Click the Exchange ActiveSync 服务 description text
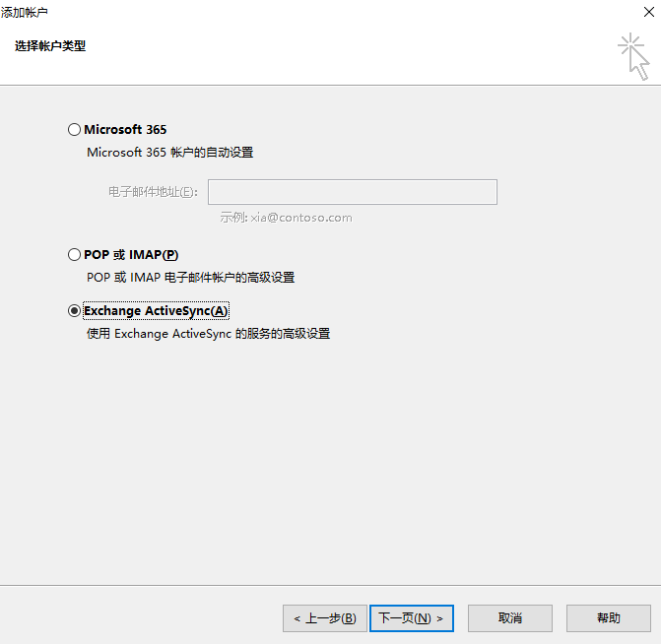 (x=208, y=334)
